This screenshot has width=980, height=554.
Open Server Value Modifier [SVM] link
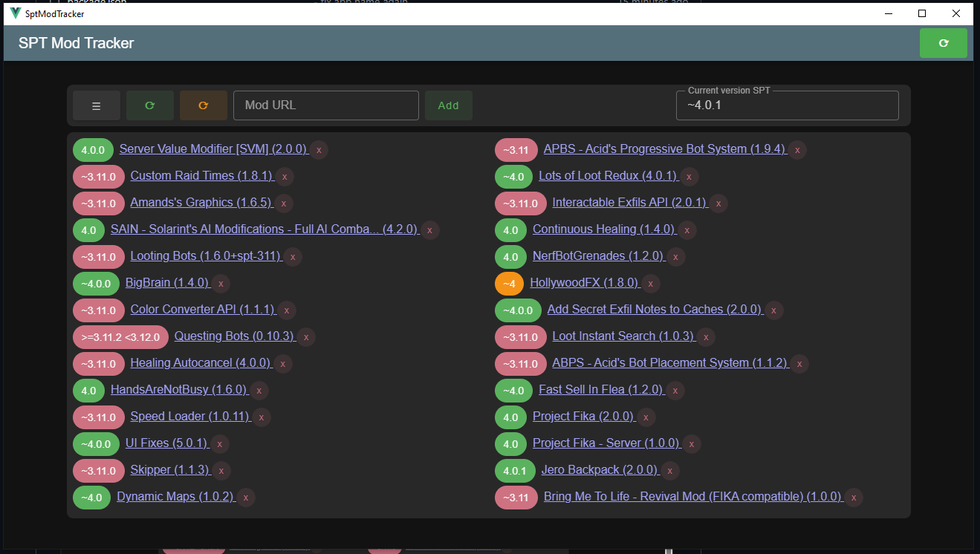(x=213, y=149)
